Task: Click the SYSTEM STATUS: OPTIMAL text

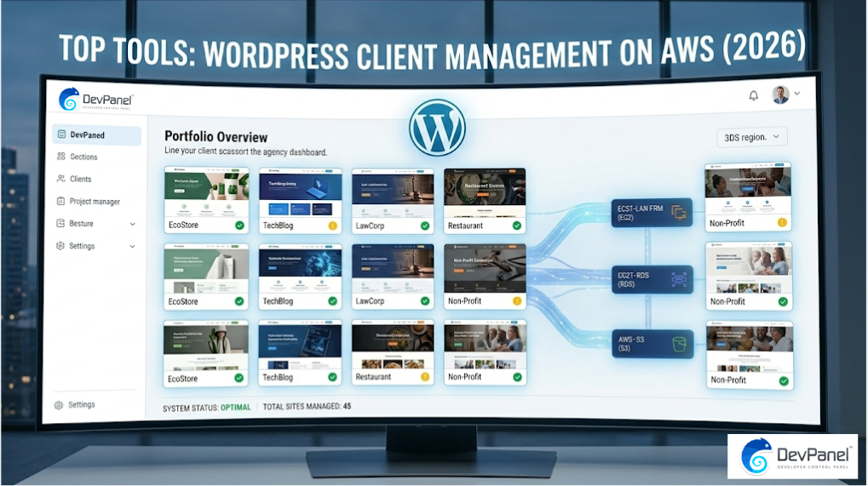Action: pyautogui.click(x=206, y=408)
